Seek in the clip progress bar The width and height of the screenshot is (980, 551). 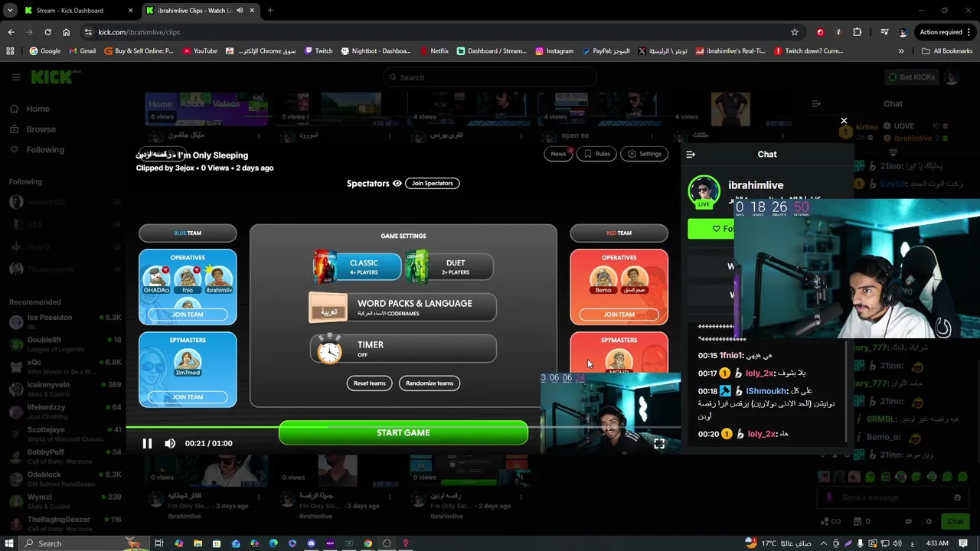click(x=403, y=427)
